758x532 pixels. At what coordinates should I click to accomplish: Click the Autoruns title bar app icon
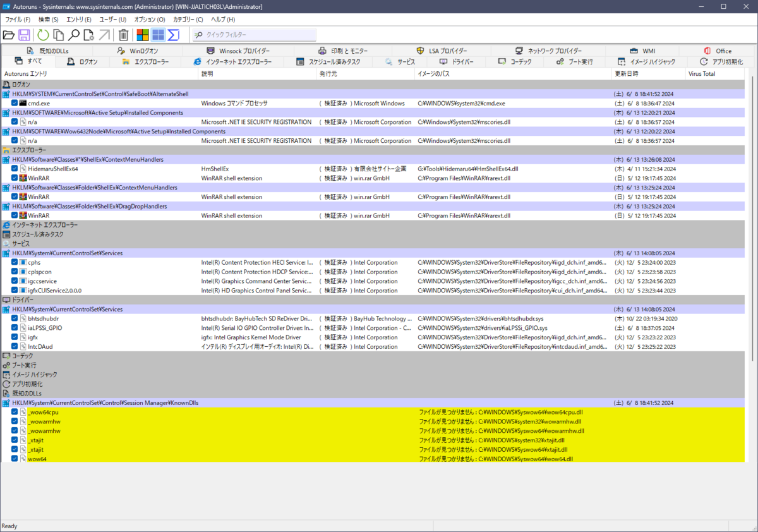8,6
